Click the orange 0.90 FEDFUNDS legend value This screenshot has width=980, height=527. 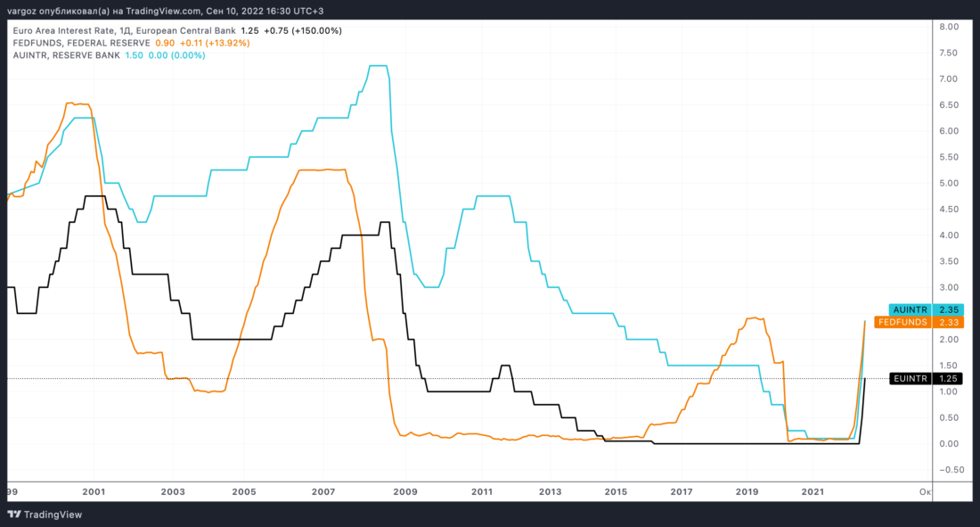pos(165,43)
